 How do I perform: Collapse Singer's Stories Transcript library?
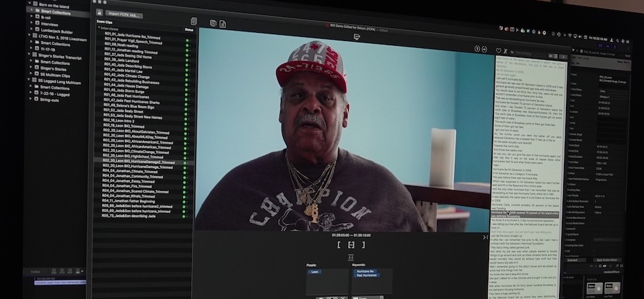(29, 54)
